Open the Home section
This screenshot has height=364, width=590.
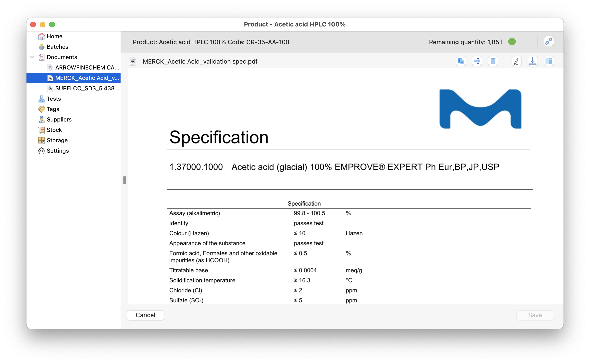click(54, 36)
